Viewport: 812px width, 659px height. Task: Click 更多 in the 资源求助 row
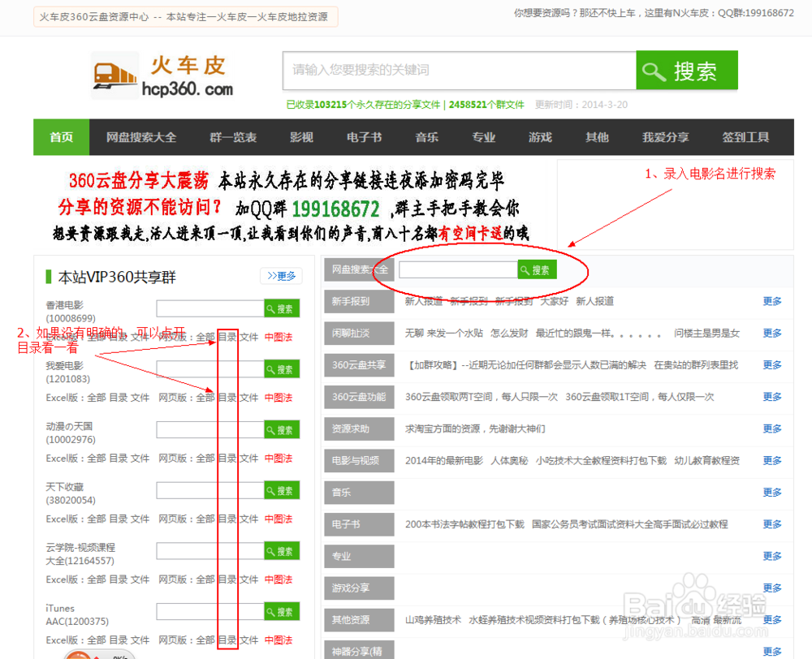click(771, 429)
